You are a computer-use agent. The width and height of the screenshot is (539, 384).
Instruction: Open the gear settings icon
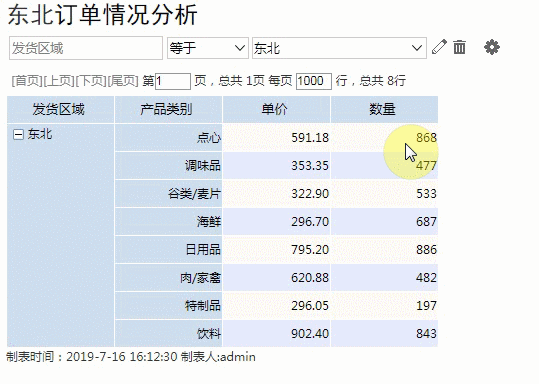tap(492, 47)
